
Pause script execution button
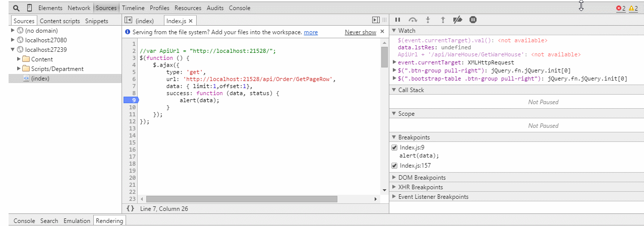coord(397,20)
